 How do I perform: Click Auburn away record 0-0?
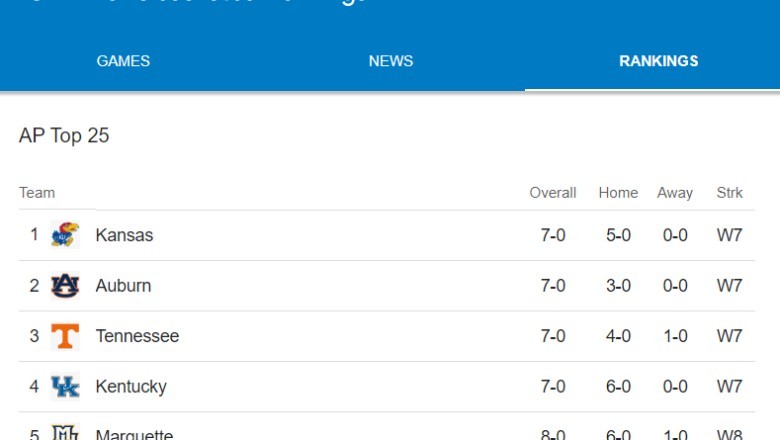(675, 285)
